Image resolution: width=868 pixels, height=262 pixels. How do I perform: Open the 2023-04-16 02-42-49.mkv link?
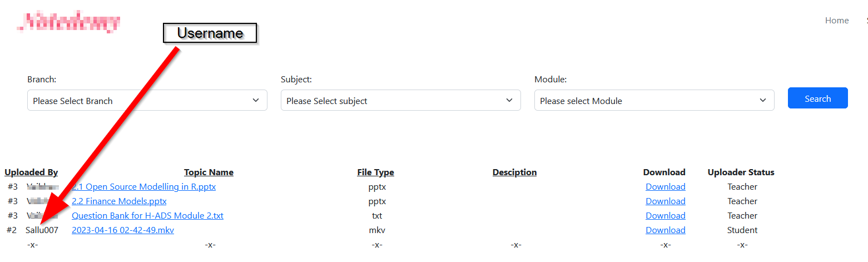123,230
